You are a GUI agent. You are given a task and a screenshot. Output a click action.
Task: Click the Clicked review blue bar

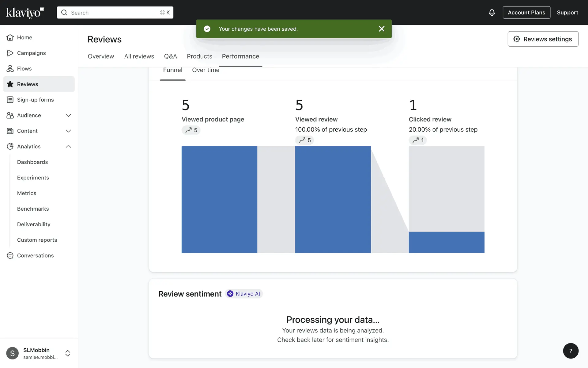(446, 242)
